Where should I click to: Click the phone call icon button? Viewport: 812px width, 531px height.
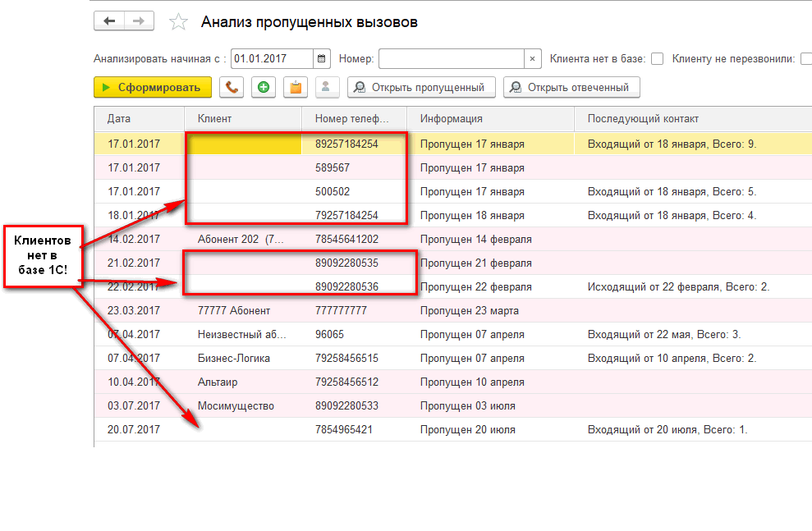232,87
